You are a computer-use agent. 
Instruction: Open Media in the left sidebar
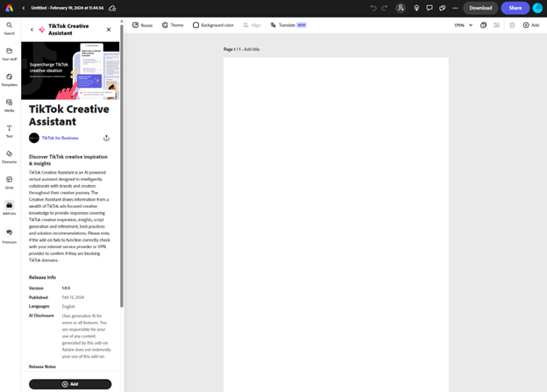tap(10, 105)
